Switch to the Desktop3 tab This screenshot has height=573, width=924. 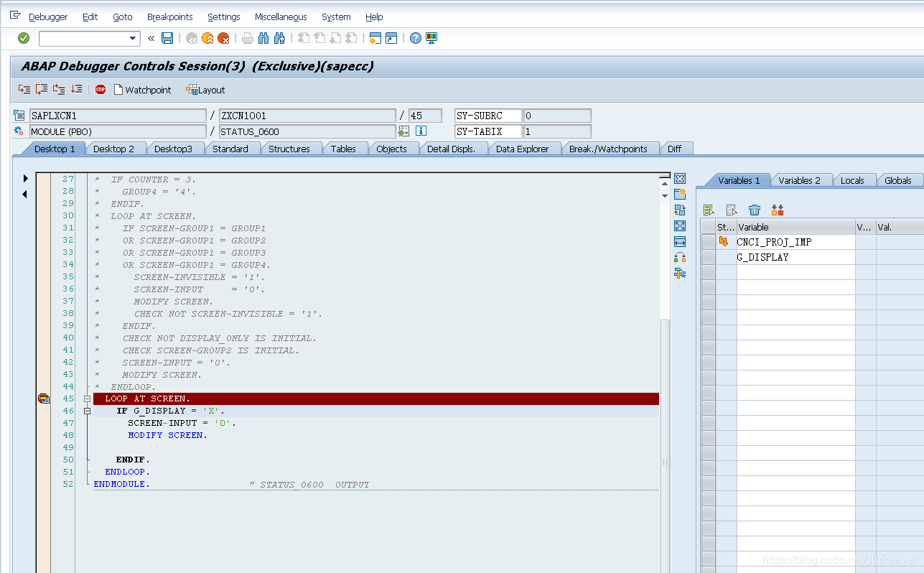point(173,149)
